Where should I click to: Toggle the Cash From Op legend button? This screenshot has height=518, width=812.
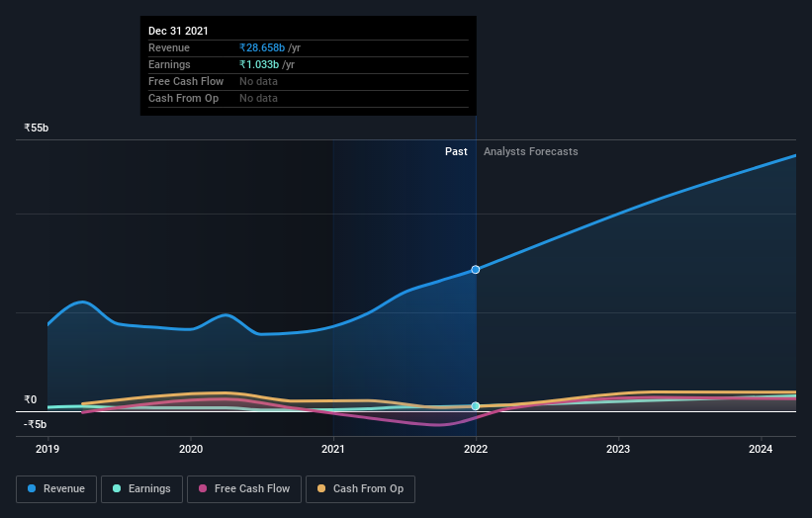(x=360, y=489)
